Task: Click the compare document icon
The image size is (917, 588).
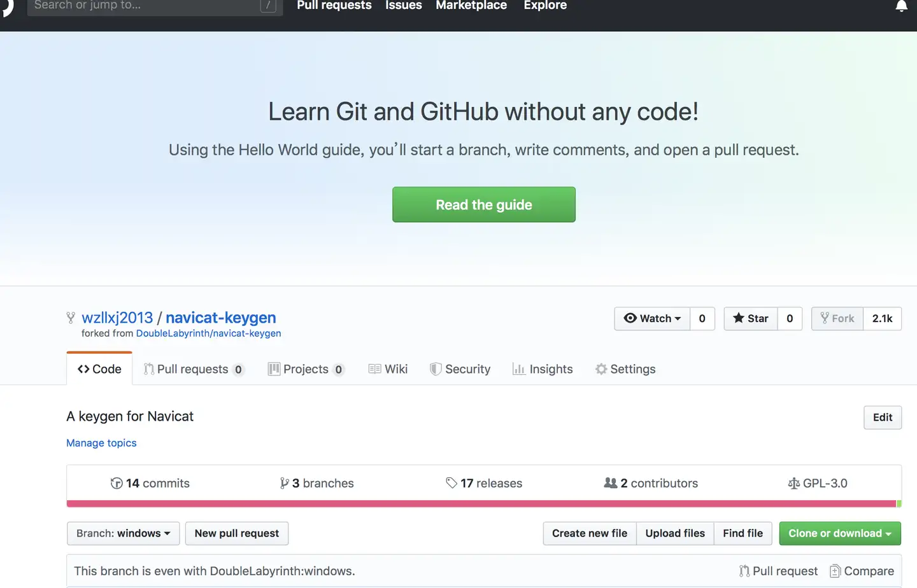Action: (835, 571)
